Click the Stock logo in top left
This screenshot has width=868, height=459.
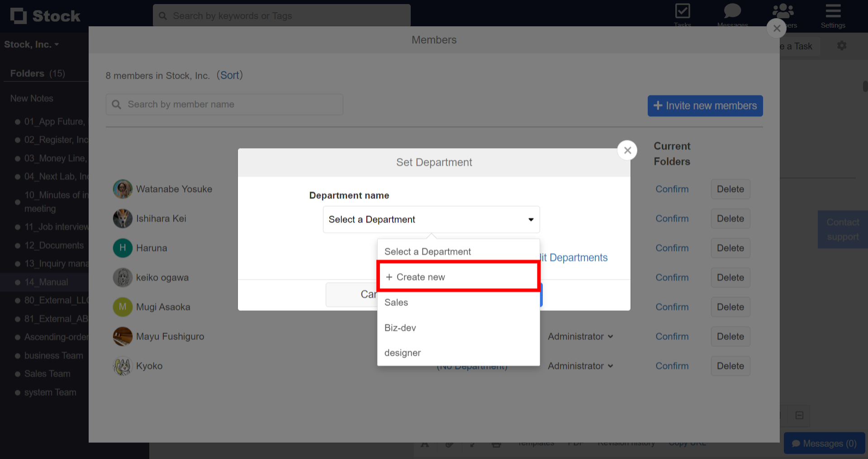point(45,15)
